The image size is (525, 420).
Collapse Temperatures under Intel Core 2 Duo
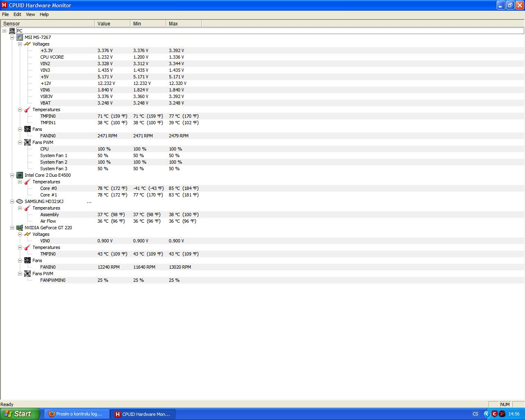point(20,182)
